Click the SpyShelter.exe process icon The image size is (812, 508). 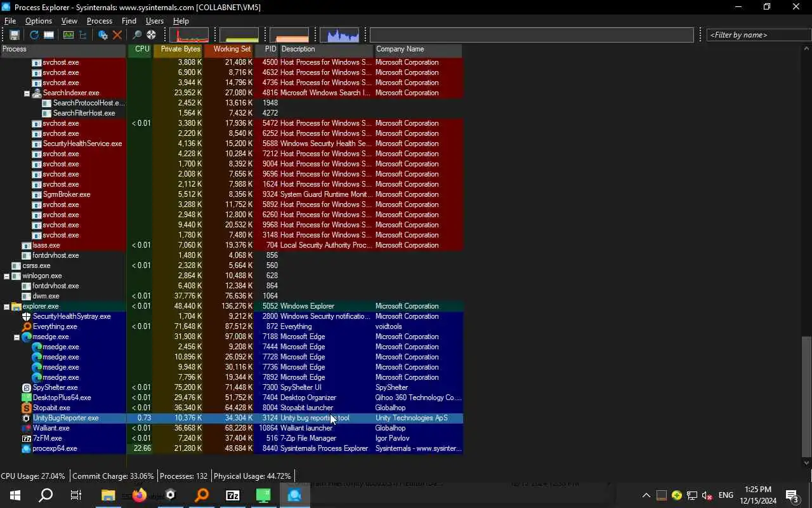27,387
